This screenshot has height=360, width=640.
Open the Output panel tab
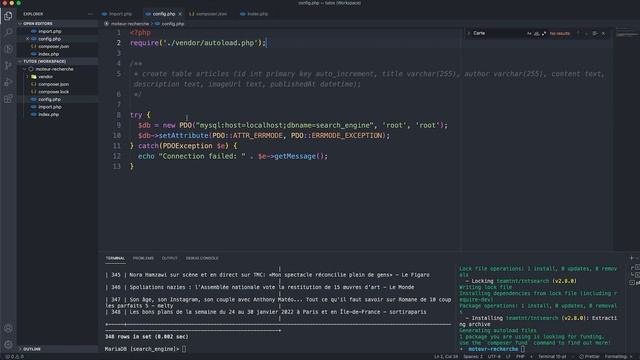click(x=170, y=258)
